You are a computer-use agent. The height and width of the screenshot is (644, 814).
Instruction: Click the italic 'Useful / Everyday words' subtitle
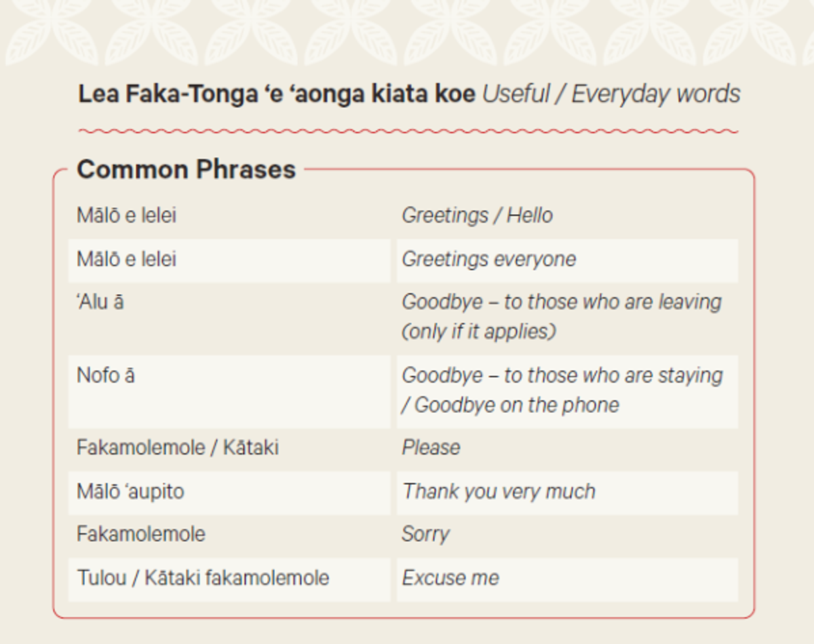pyautogui.click(x=611, y=94)
